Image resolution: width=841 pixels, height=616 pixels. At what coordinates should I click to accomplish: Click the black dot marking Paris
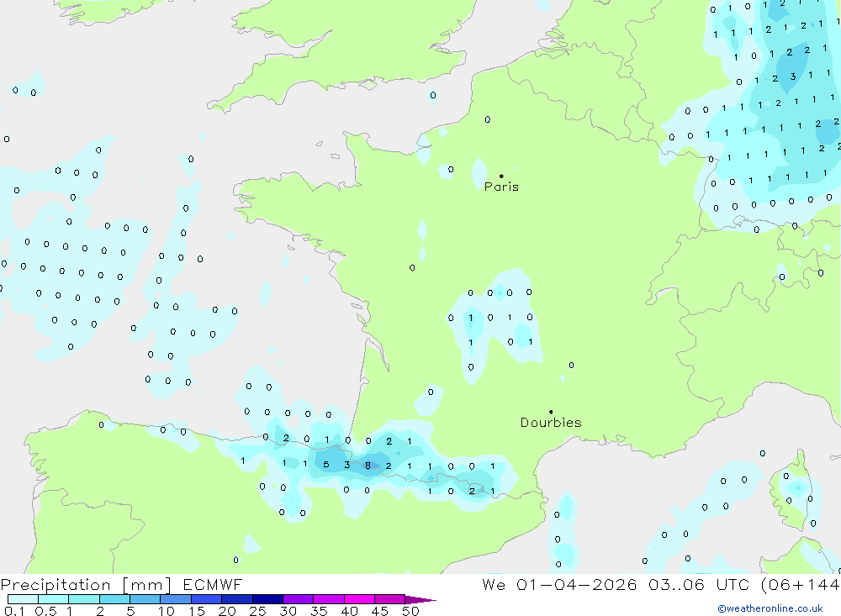(x=501, y=176)
